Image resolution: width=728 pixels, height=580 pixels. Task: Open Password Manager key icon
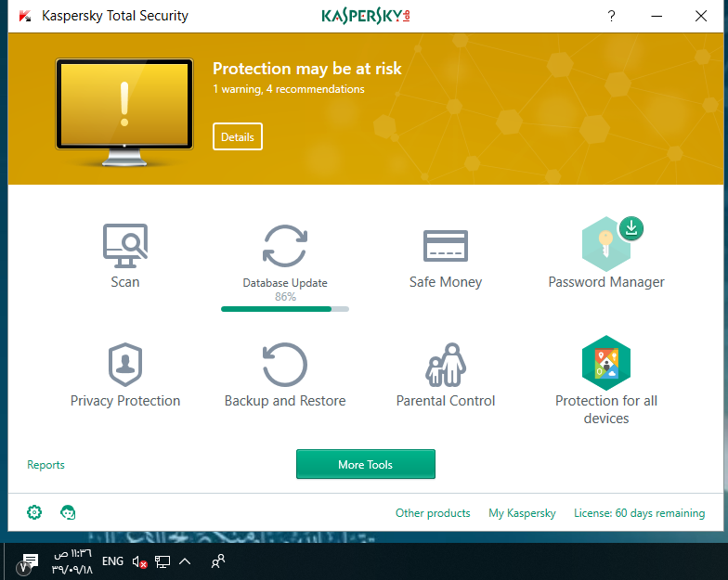[x=605, y=244]
